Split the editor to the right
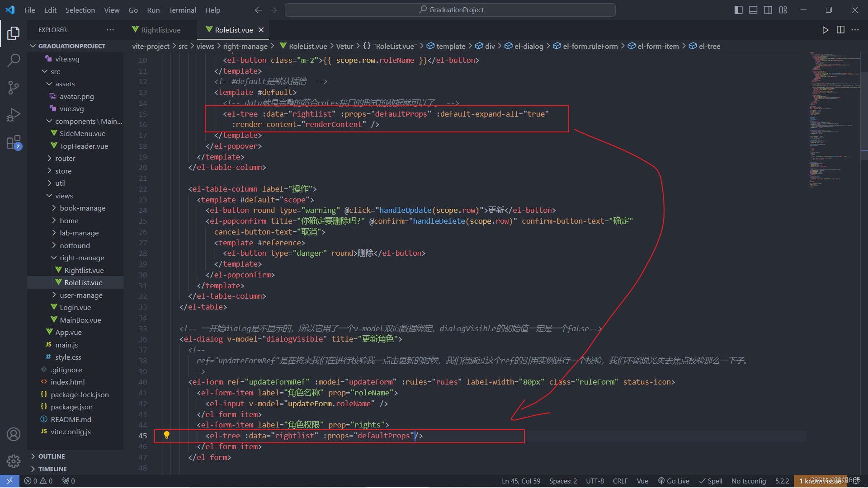The image size is (868, 488). click(x=840, y=30)
